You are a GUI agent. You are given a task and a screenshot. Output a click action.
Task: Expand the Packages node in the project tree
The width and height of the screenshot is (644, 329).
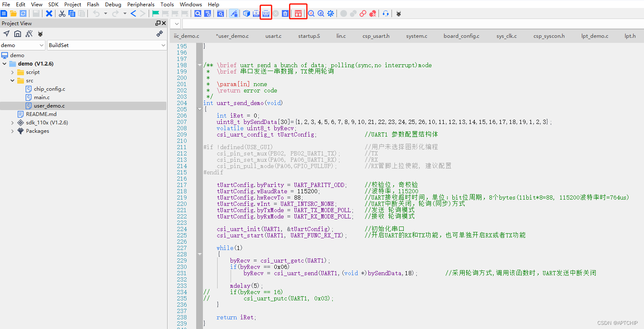pos(12,131)
